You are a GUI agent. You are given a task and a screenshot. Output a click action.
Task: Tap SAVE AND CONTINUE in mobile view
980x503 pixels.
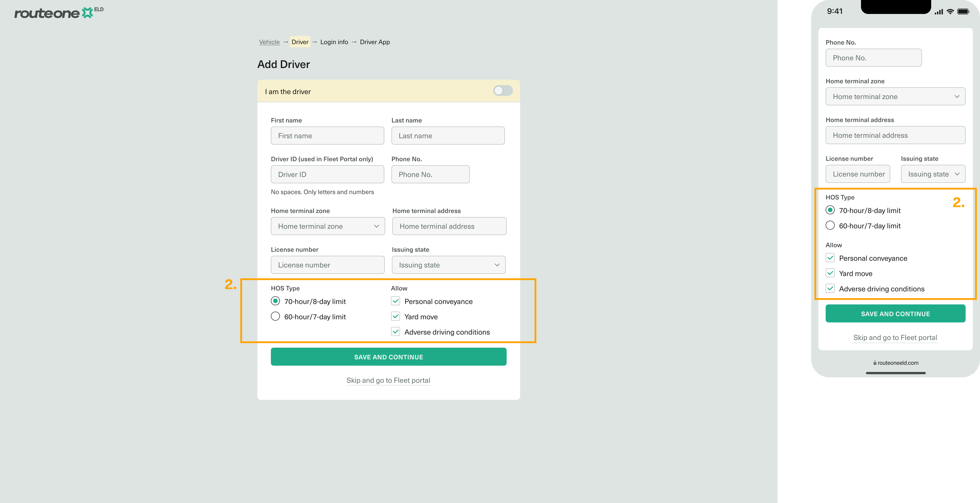click(x=895, y=314)
